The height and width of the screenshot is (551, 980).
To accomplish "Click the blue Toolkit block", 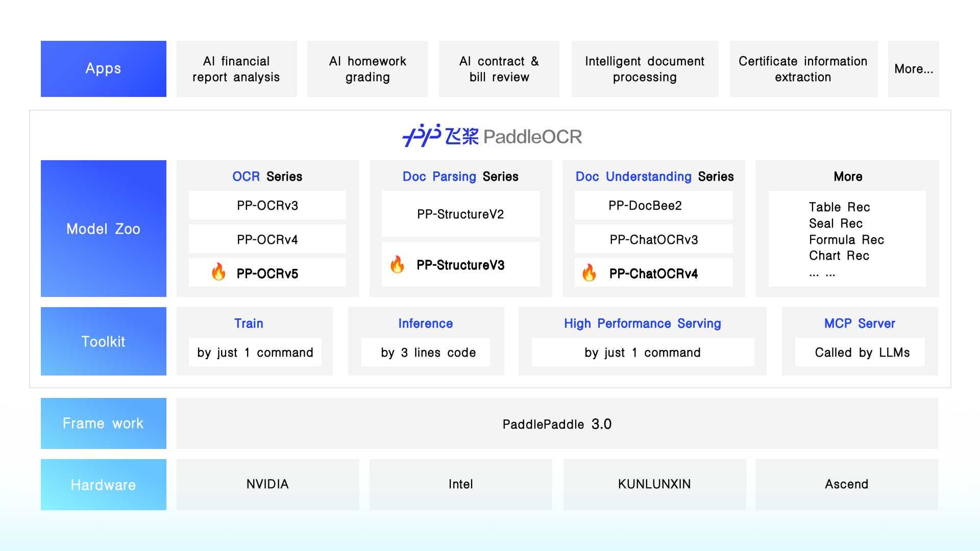I will point(104,341).
